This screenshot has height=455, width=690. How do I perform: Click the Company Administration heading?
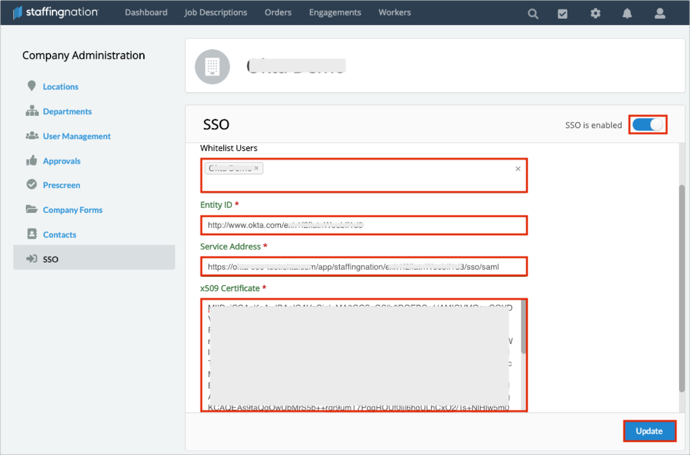pos(83,55)
